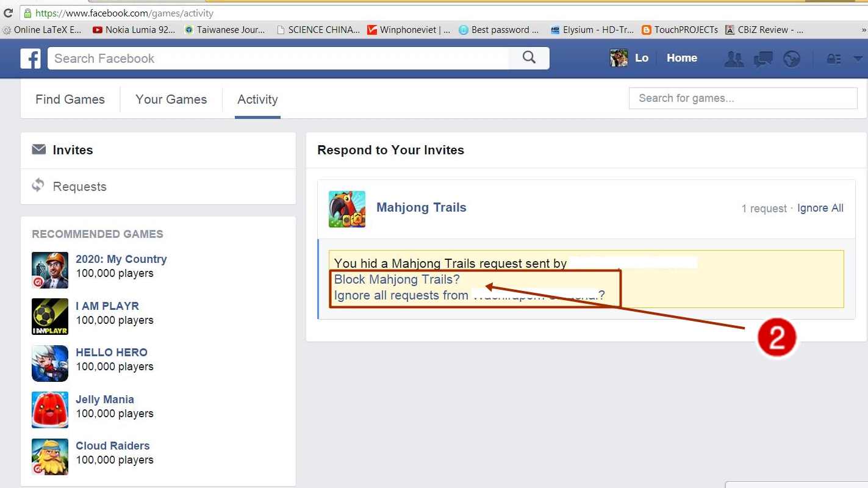868x488 pixels.
Task: Reload the page with browser refresh button
Action: (x=8, y=12)
